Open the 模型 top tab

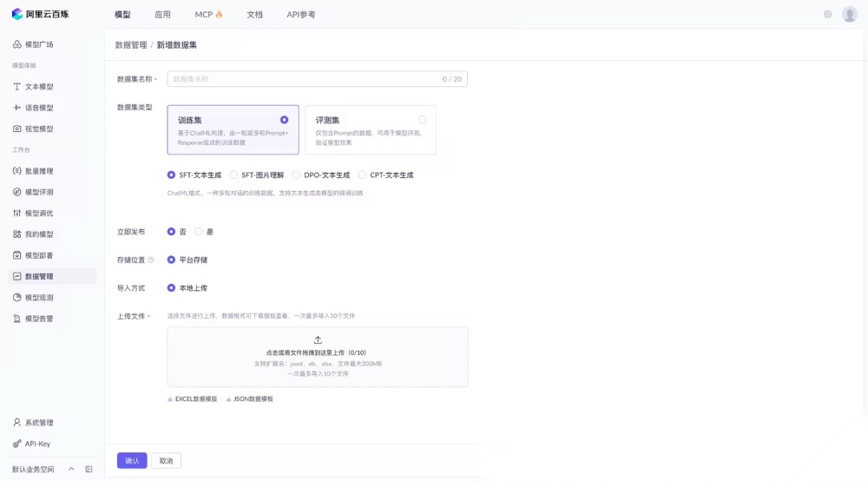122,15
